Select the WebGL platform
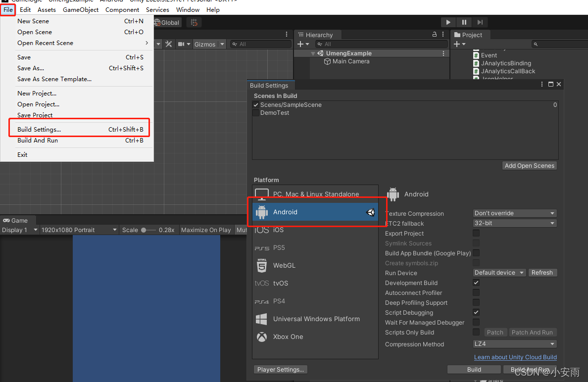 pos(285,265)
